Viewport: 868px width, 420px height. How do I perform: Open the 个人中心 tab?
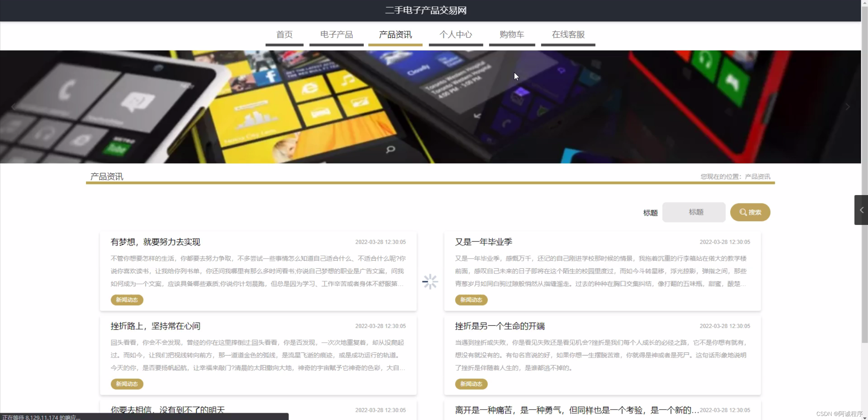coord(455,34)
